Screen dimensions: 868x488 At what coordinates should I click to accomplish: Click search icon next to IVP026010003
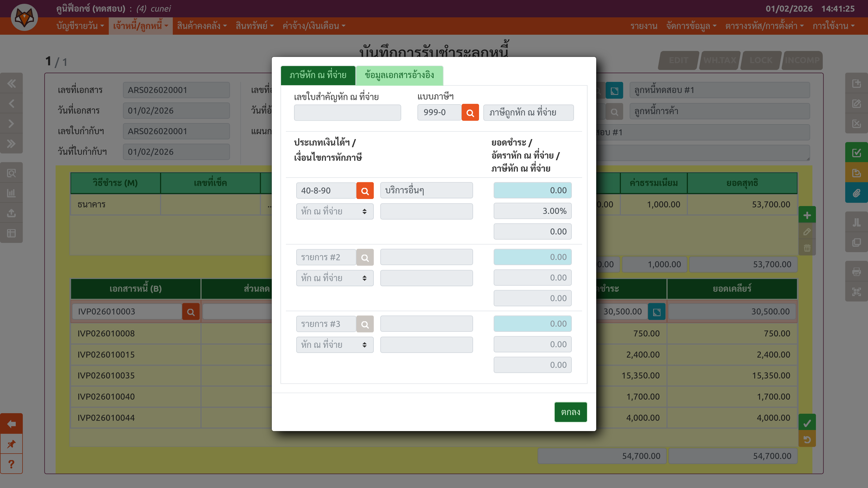coord(191,312)
